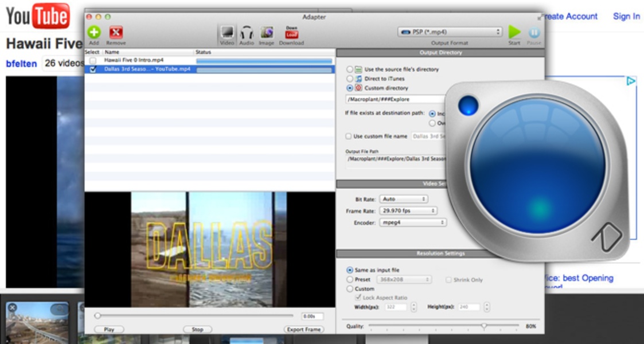Open the bfelten channel link

(21, 64)
